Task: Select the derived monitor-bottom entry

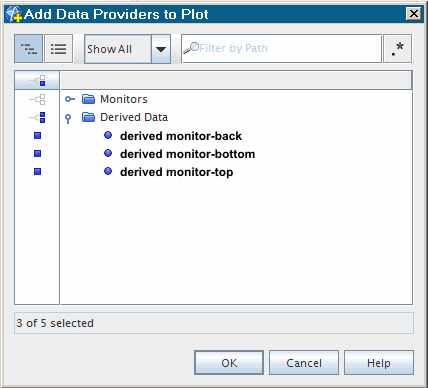Action: (x=188, y=154)
